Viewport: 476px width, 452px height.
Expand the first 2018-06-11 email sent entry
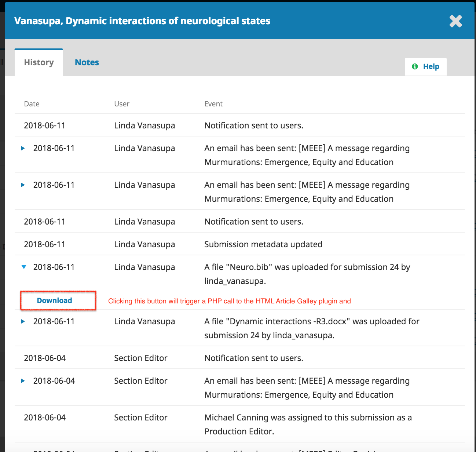point(23,148)
